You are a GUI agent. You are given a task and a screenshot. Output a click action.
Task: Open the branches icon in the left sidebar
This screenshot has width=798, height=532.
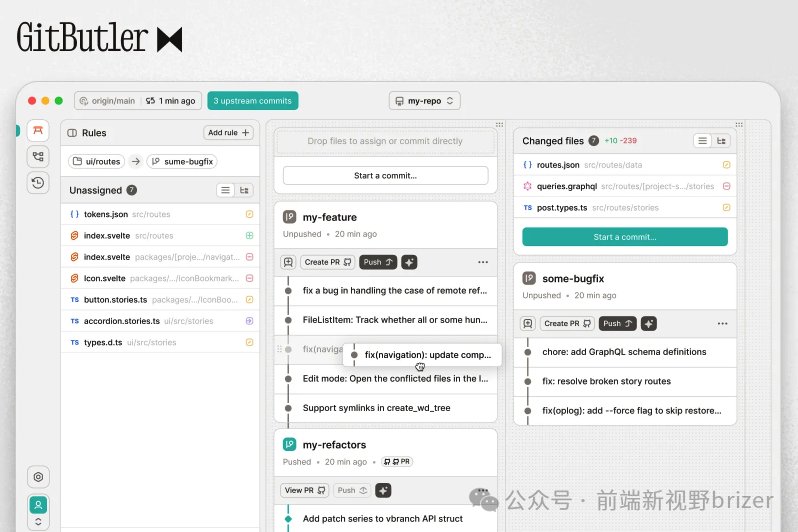click(38, 157)
